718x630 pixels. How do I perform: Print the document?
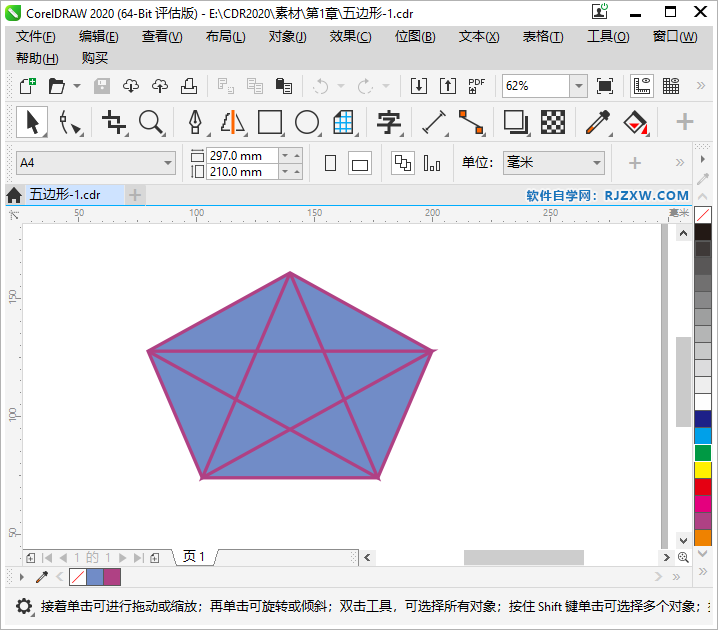(x=189, y=86)
